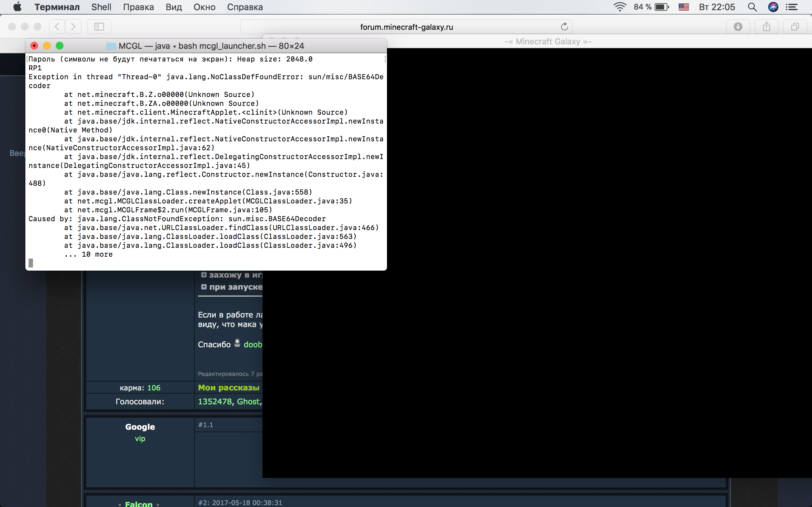Toggle Safari sidebar button
812x507 pixels.
click(x=99, y=27)
